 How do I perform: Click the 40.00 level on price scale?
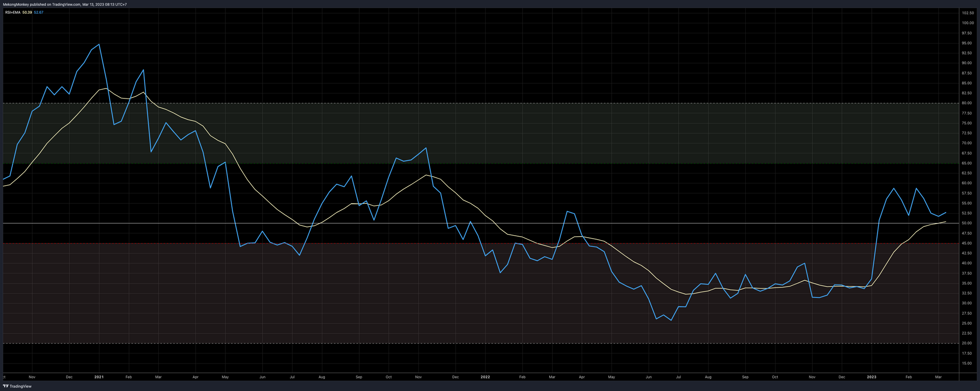tap(968, 263)
